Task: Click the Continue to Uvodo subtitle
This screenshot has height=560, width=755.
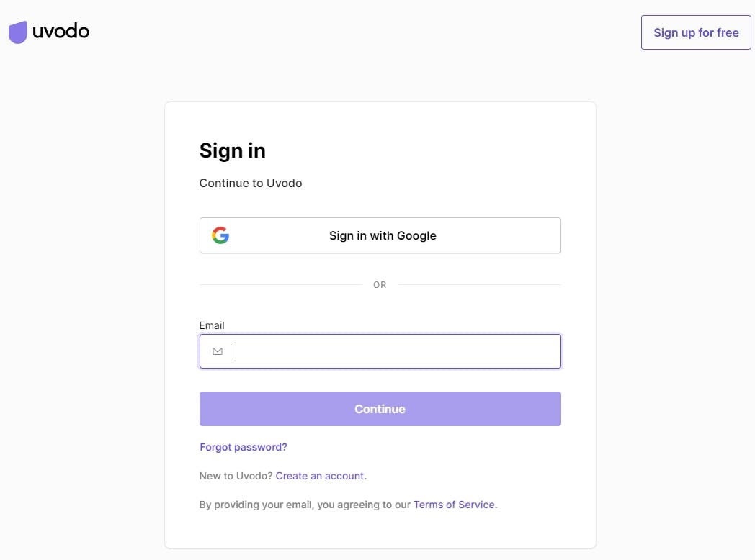Action: point(251,183)
